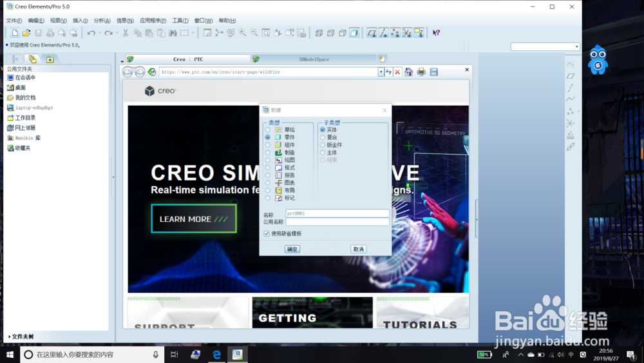
Task: Click the Redo arrow icon
Action: tap(108, 33)
